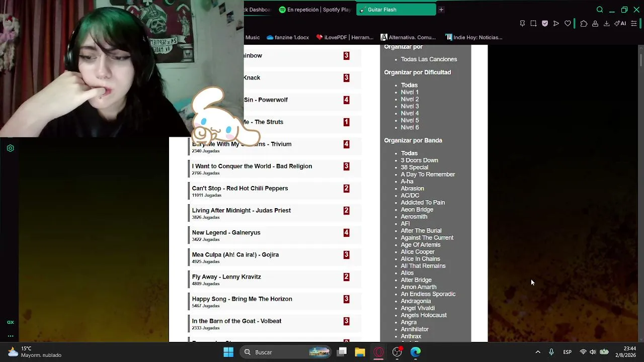Open In the Barn of the Goat song
Viewport: 644px width, 362px height.
click(236, 321)
